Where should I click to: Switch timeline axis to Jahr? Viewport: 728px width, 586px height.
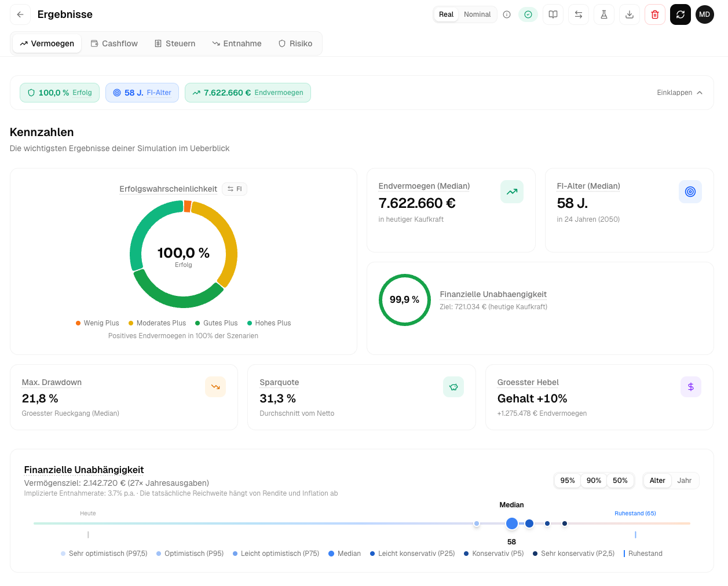point(684,481)
